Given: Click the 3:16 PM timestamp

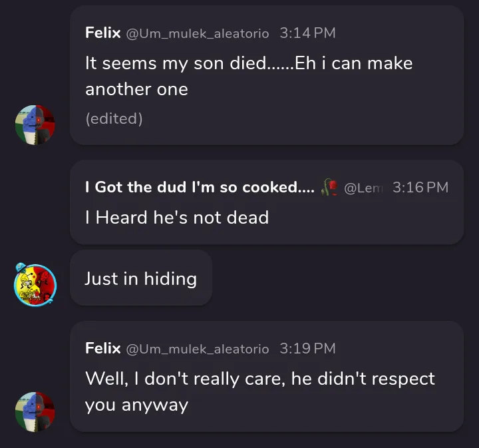Looking at the screenshot, I should click(x=420, y=187).
